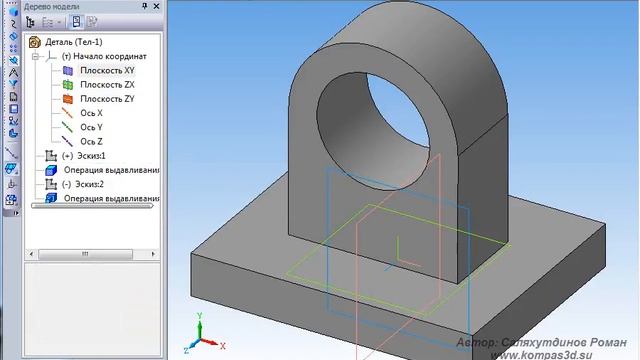Screen dimensions: 640x360
Task: Open the measurements compass icon
Action: 13,73
